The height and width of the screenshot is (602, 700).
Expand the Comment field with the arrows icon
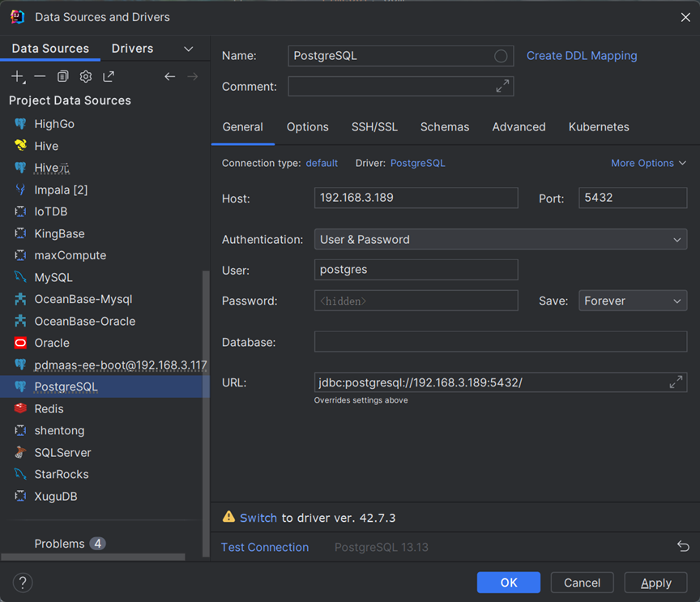502,86
